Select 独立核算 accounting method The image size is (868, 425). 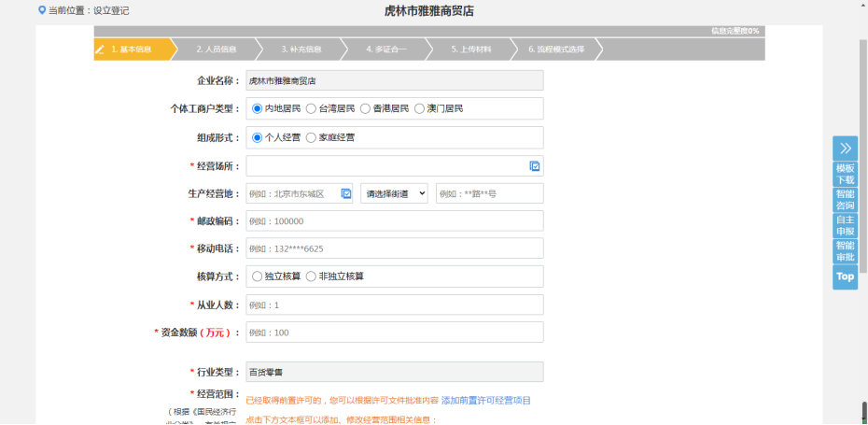pyautogui.click(x=257, y=276)
